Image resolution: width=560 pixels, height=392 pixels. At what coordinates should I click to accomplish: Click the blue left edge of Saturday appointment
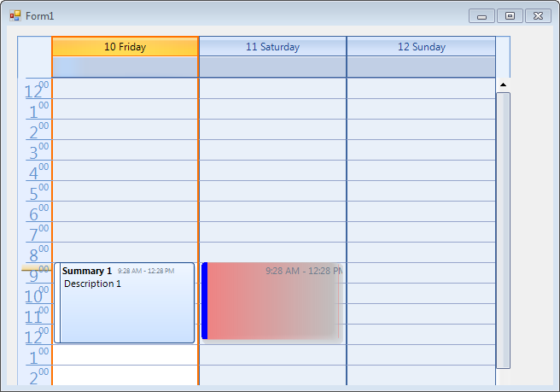coord(205,301)
